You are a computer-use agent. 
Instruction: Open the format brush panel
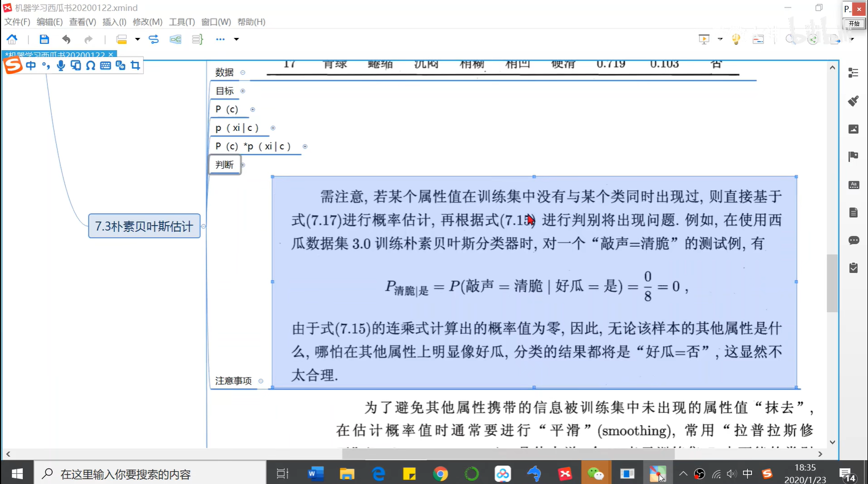[x=854, y=101]
